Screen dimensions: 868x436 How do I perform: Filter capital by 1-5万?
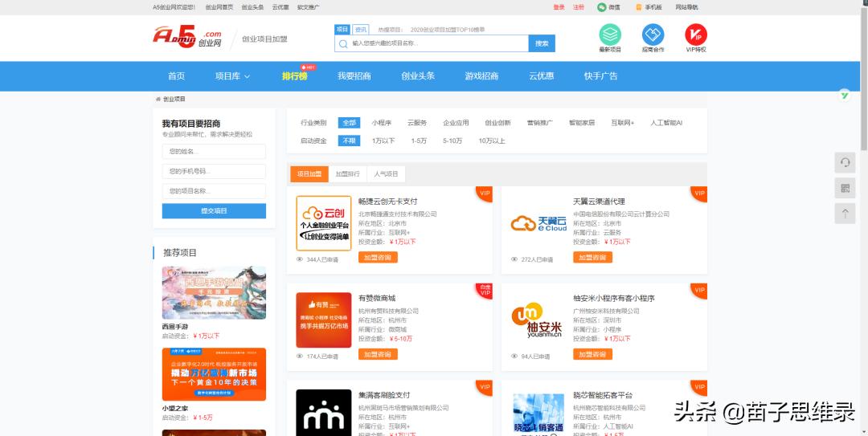[419, 141]
